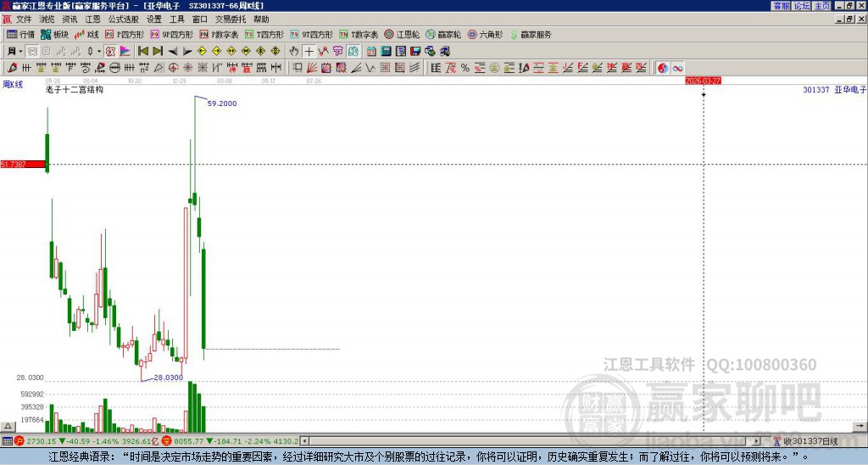Open the 设置 menu
The image size is (868, 465).
pos(154,20)
